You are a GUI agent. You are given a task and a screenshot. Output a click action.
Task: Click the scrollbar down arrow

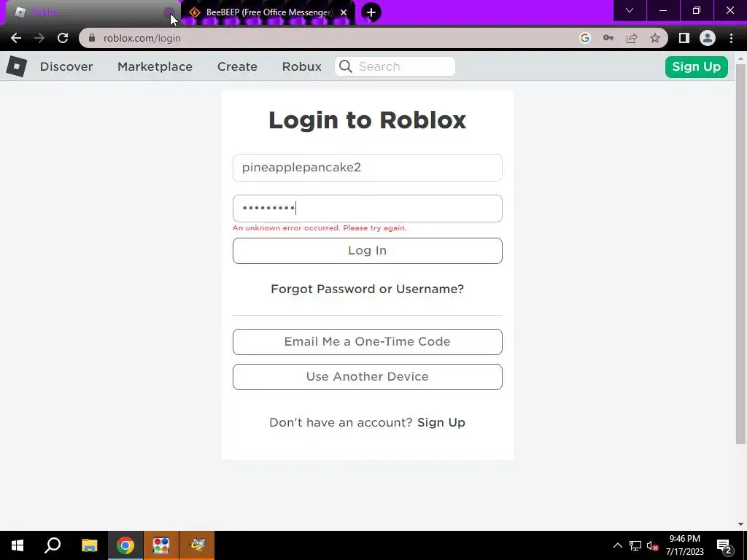coord(740,524)
